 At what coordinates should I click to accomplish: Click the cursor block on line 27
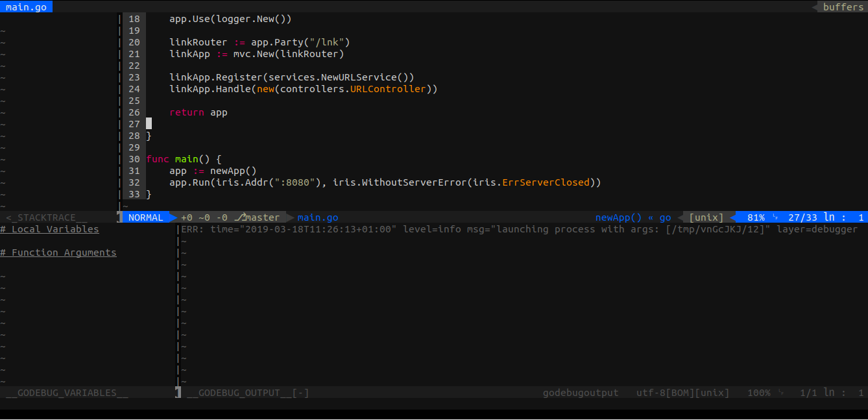click(x=149, y=124)
